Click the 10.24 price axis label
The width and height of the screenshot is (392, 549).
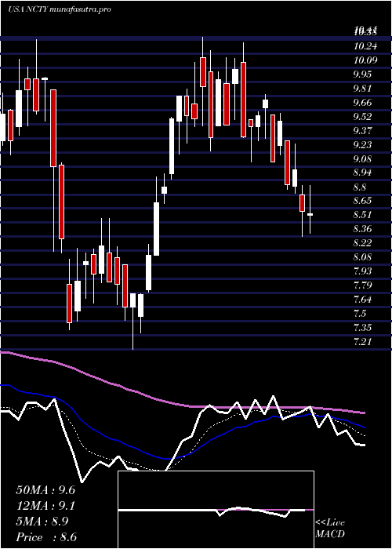(x=365, y=46)
